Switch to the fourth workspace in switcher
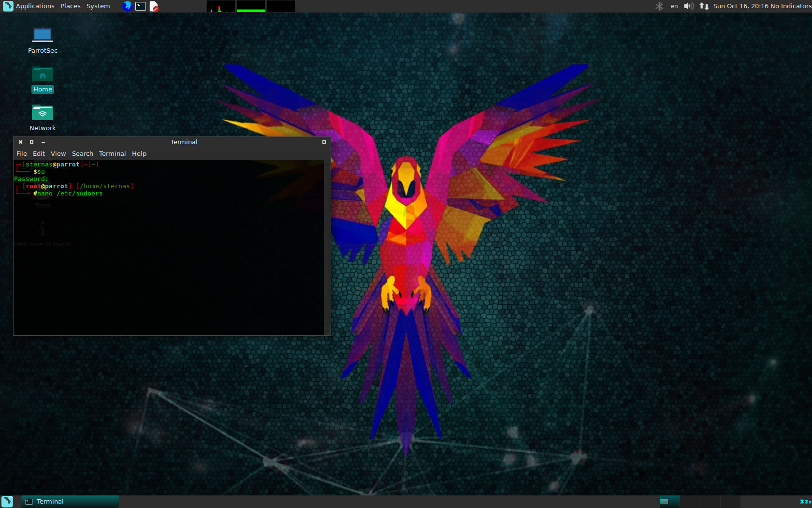This screenshot has width=812, height=508. pyautogui.click(x=730, y=502)
